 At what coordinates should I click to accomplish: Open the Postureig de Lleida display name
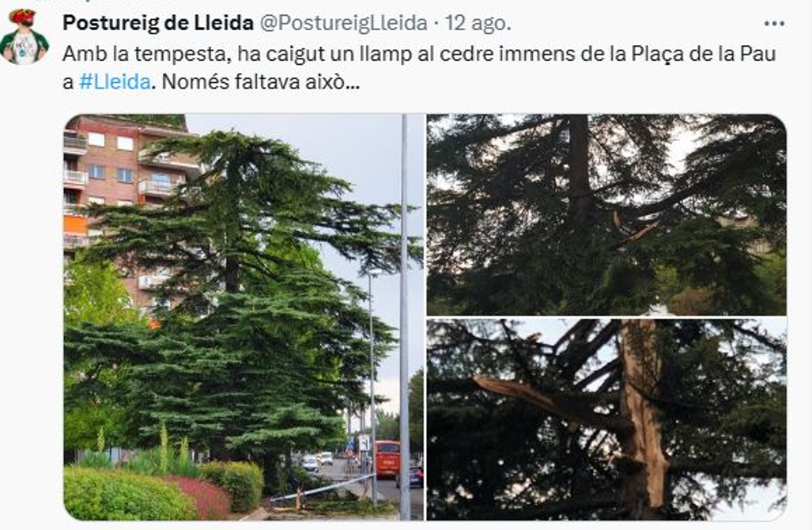click(x=158, y=23)
